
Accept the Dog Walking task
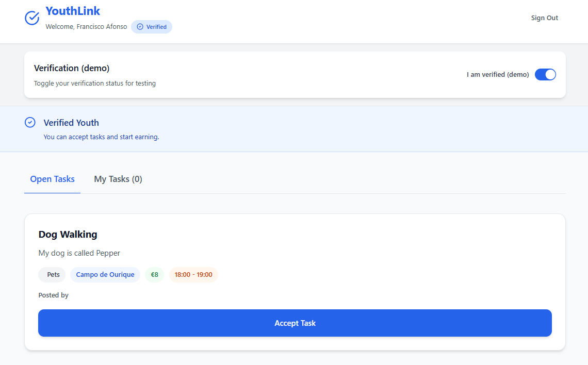coord(295,323)
